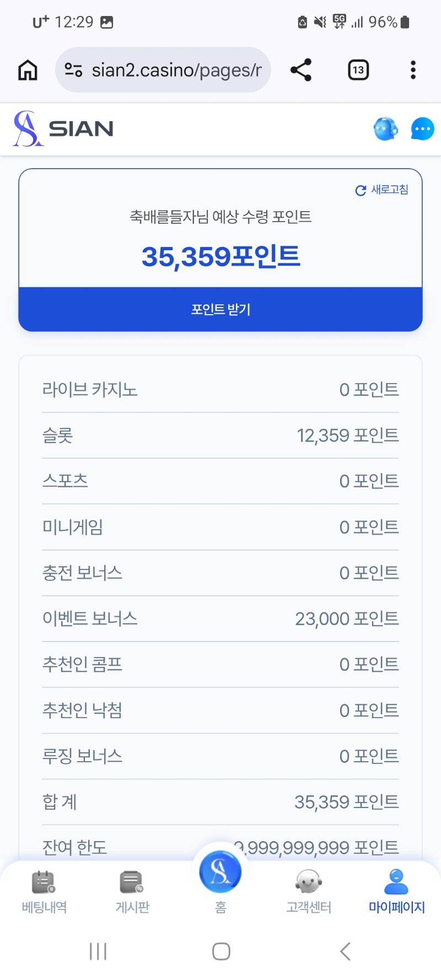This screenshot has height=980, width=441.
Task: Open the browser three-dot menu
Action: pyautogui.click(x=413, y=70)
